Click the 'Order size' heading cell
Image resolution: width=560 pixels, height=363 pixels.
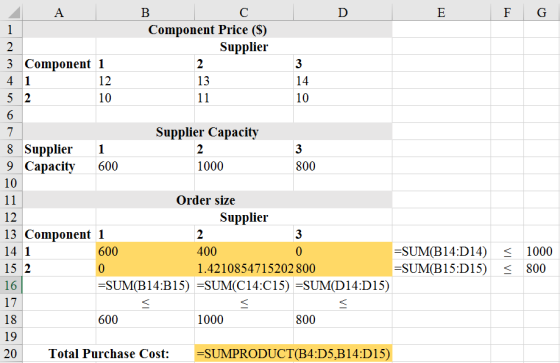coord(208,200)
